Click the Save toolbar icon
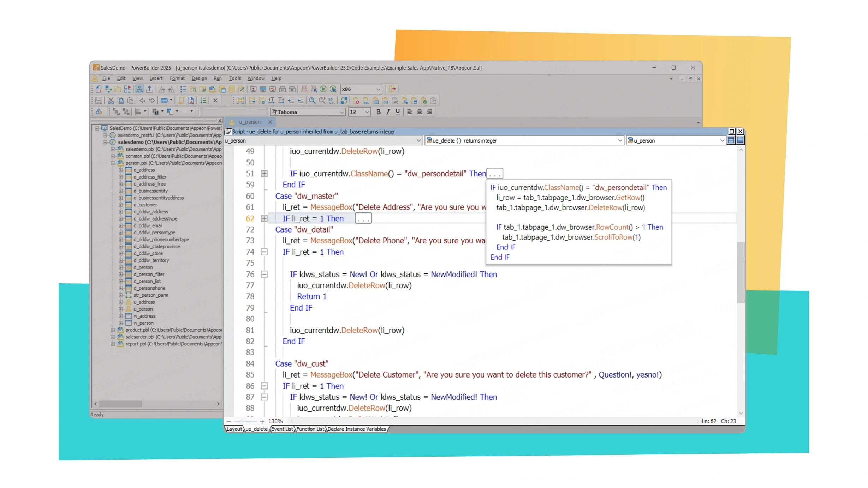 click(97, 101)
